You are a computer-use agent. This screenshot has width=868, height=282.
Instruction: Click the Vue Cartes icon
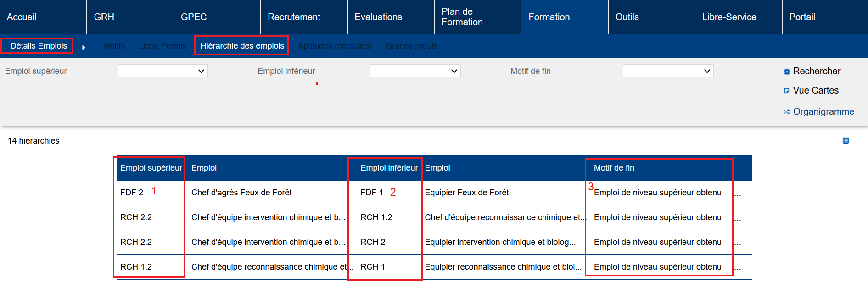coord(787,91)
